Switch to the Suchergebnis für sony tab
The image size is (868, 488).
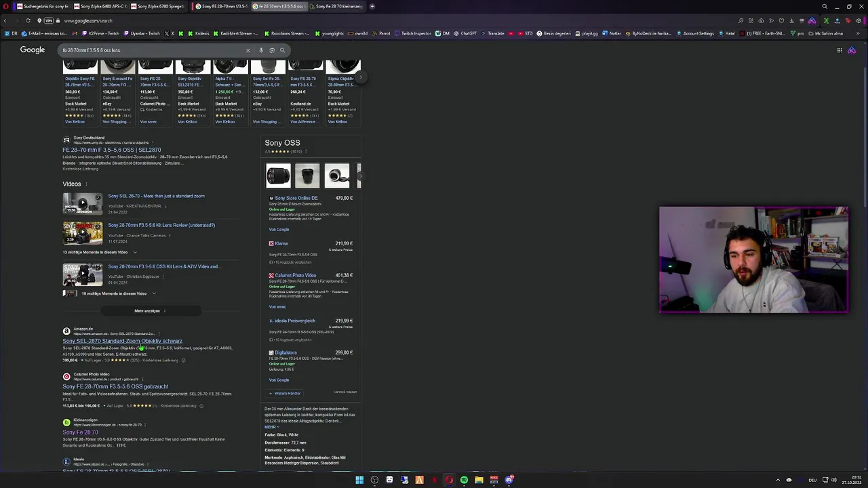coord(42,6)
